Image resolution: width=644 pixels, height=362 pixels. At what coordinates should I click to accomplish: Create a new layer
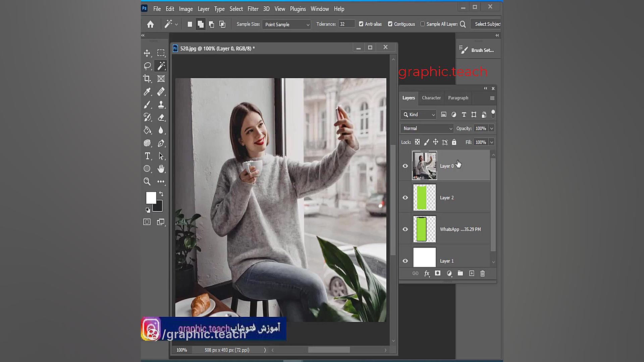471,274
